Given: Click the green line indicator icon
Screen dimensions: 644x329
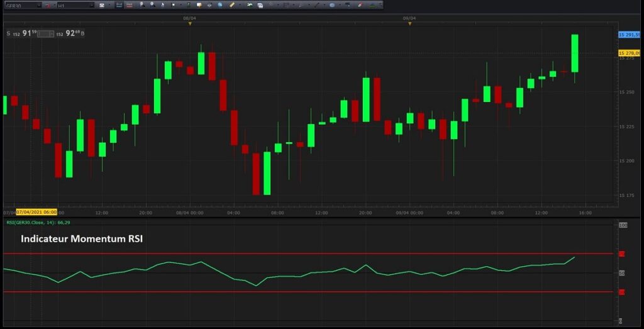Looking at the screenshot, I should pos(372,6).
